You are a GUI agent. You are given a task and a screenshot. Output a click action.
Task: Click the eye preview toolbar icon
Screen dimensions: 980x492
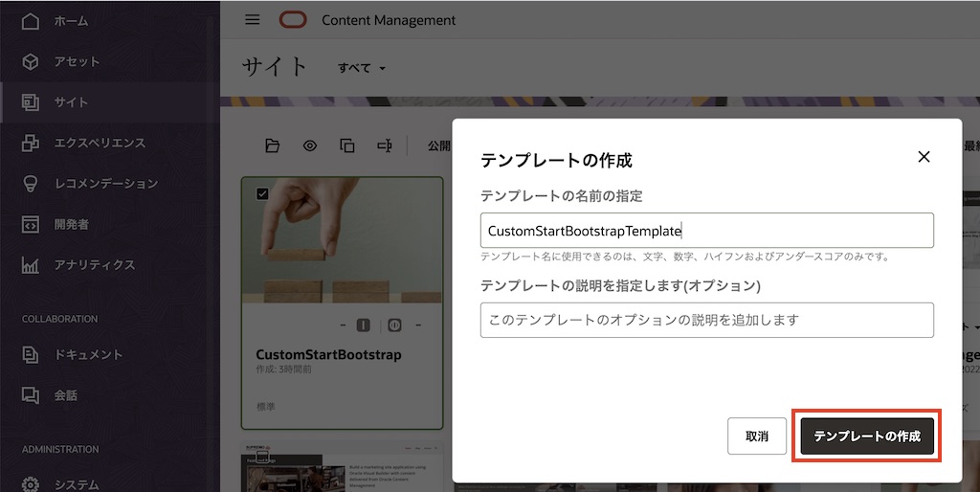[x=310, y=145]
